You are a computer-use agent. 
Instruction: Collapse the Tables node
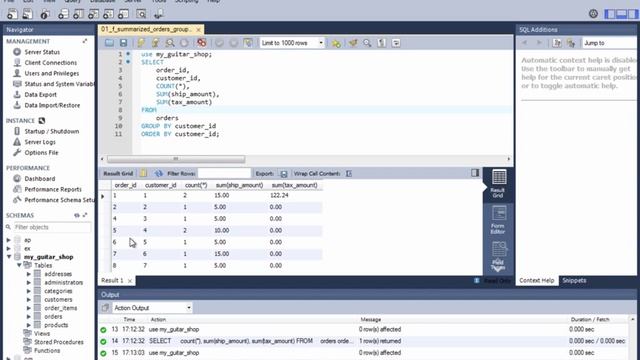pos(19,265)
